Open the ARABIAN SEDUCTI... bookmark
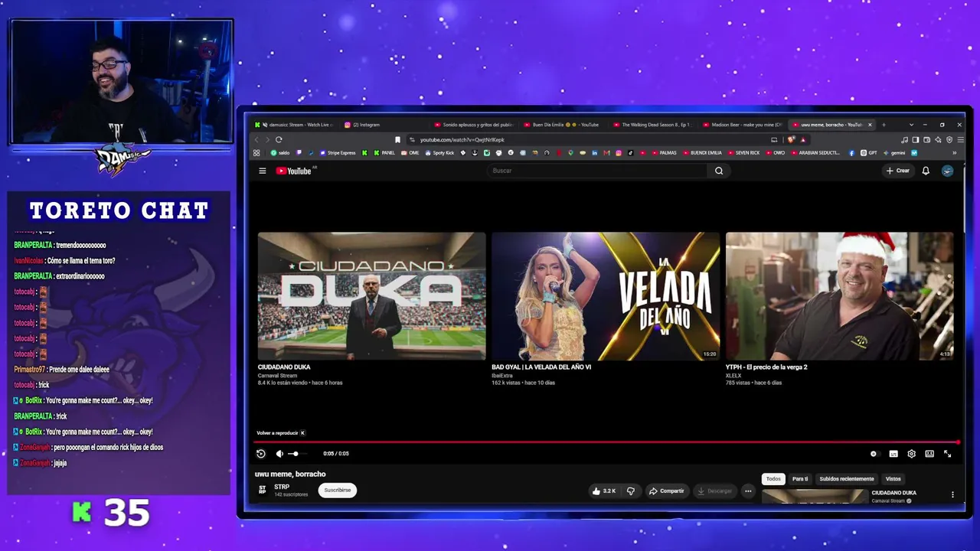This screenshot has width=980, height=551. [x=815, y=153]
